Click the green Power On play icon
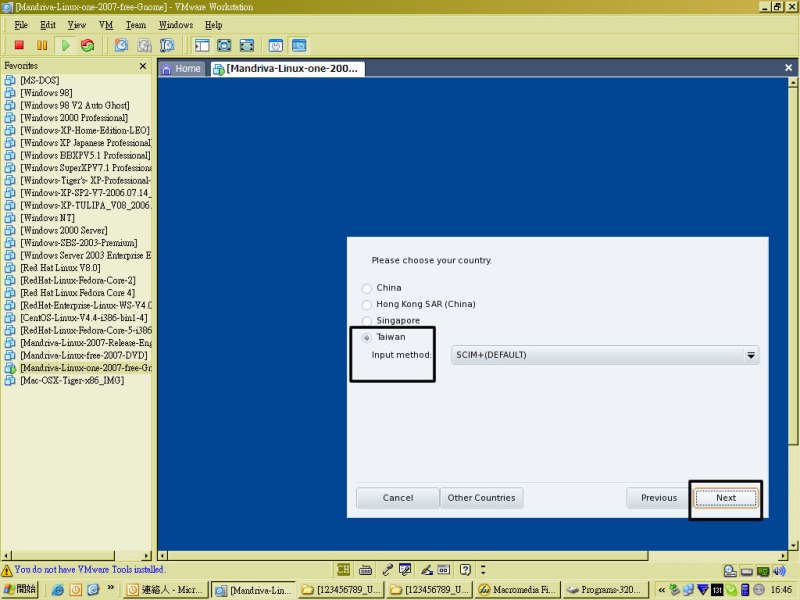800x600 pixels. click(x=65, y=45)
